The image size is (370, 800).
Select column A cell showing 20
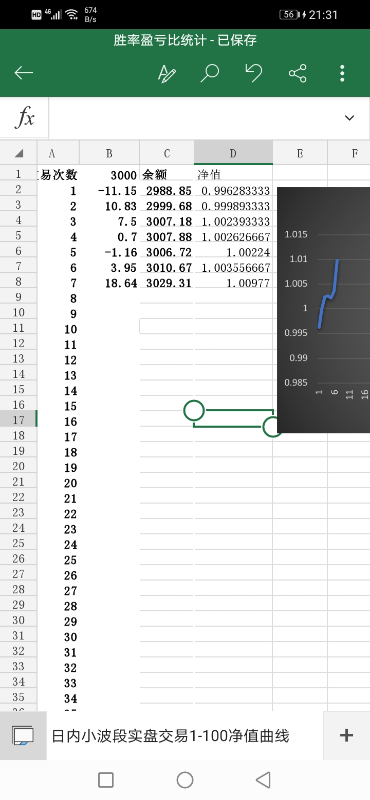click(x=58, y=483)
